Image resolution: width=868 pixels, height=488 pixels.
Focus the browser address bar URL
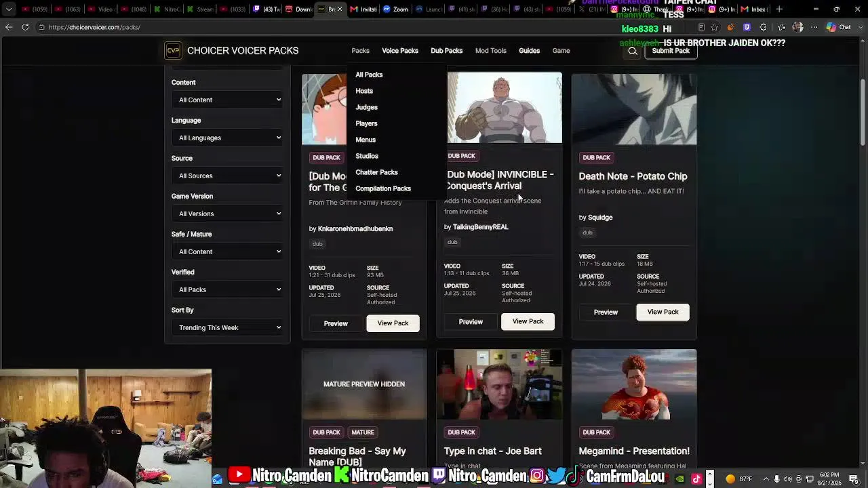pyautogui.click(x=94, y=27)
